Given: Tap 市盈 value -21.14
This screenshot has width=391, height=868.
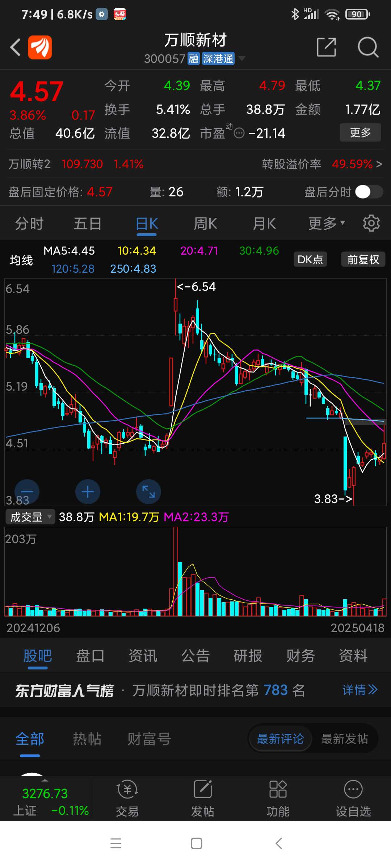Looking at the screenshot, I should pyautogui.click(x=267, y=133).
